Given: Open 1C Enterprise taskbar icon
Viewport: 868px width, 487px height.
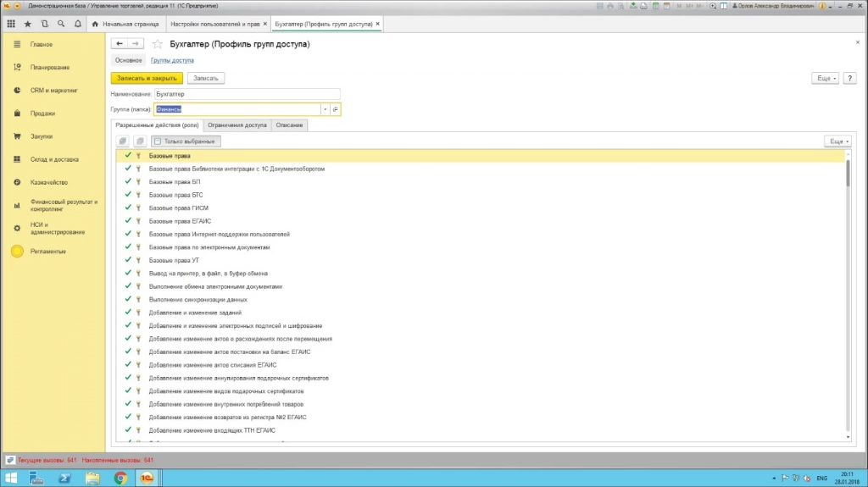Looking at the screenshot, I should 147,478.
